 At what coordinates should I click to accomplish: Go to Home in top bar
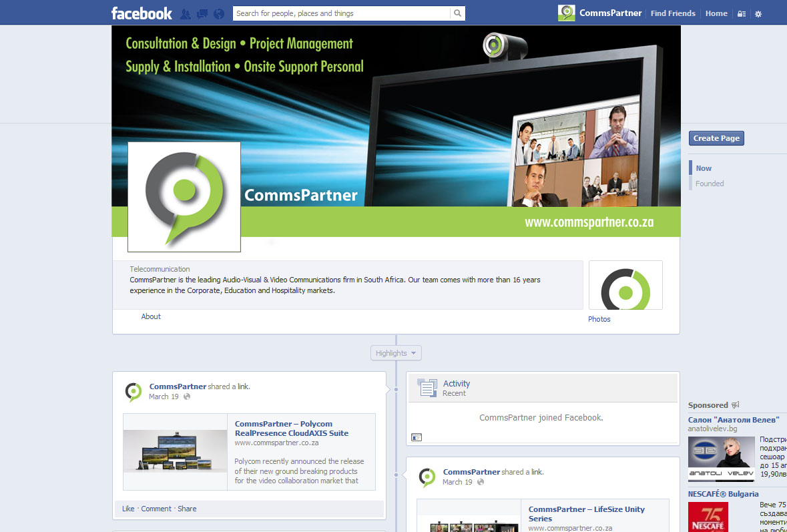[716, 13]
